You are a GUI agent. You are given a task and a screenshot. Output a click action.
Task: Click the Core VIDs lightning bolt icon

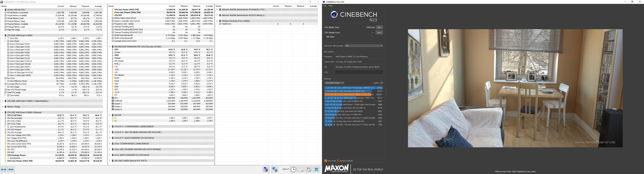click(x=8, y=38)
